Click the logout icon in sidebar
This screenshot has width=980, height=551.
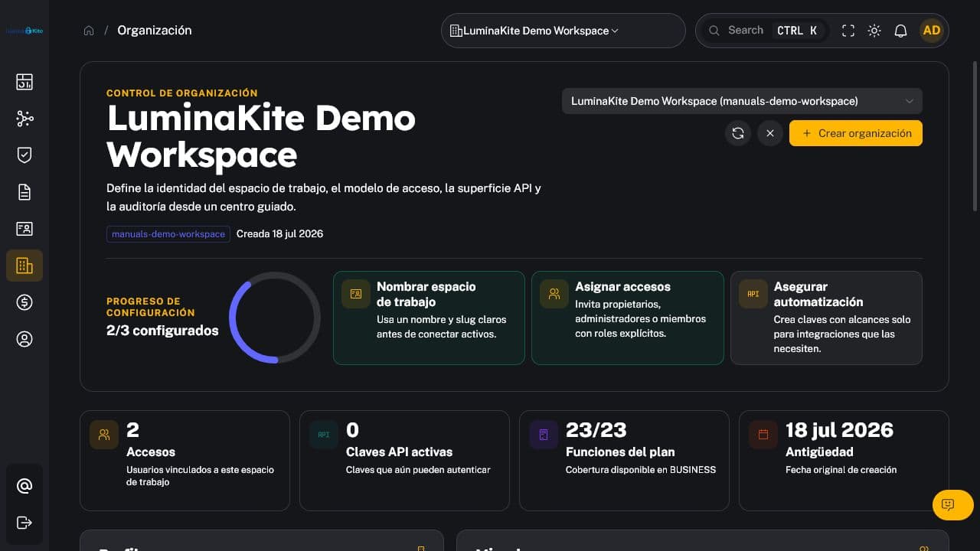click(24, 523)
